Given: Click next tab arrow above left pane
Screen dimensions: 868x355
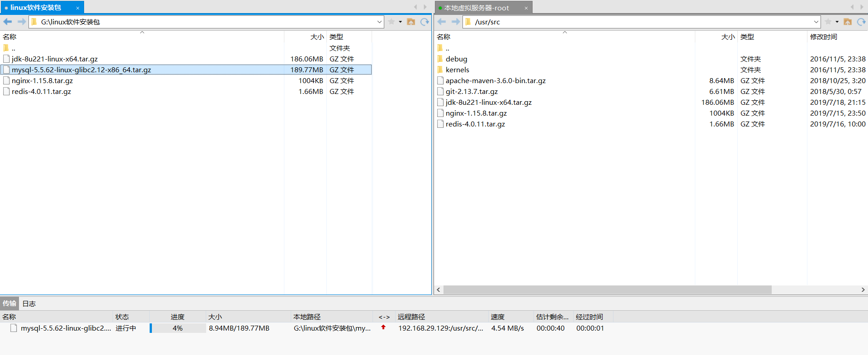Looking at the screenshot, I should click(425, 7).
